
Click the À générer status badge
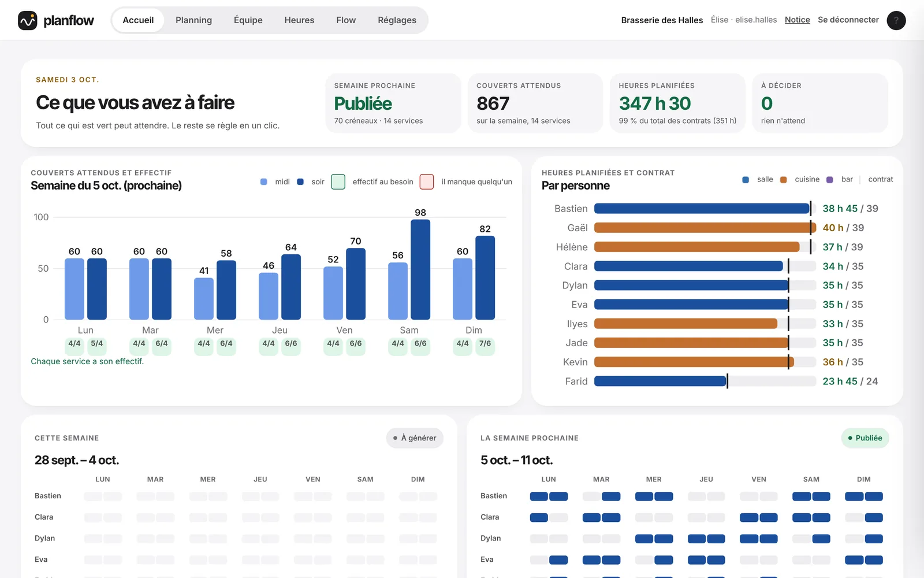click(415, 438)
